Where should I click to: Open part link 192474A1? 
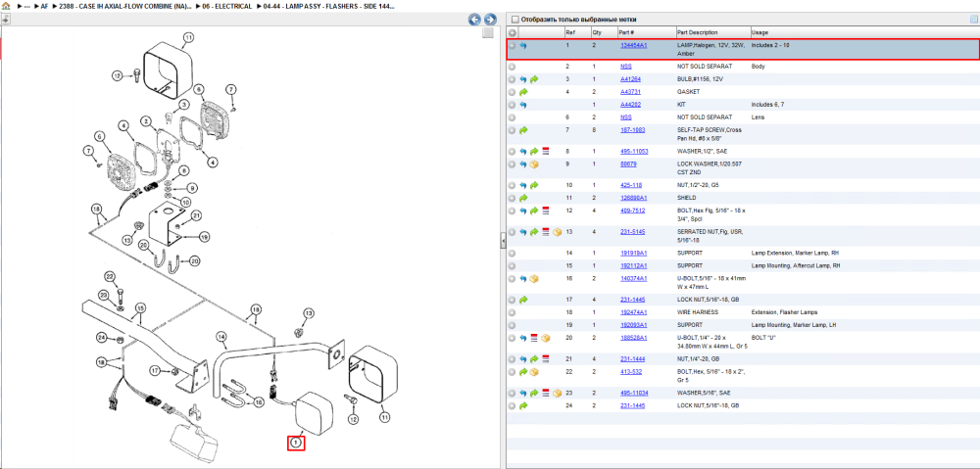(x=634, y=312)
